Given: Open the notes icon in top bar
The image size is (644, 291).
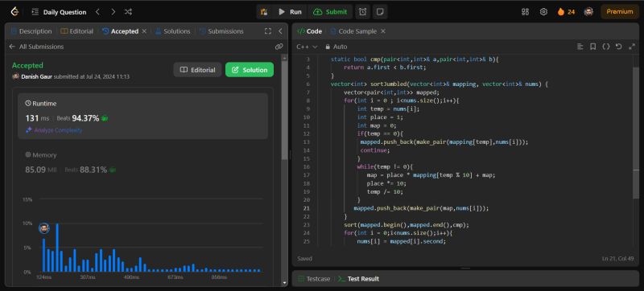Looking at the screenshot, I should (x=380, y=12).
